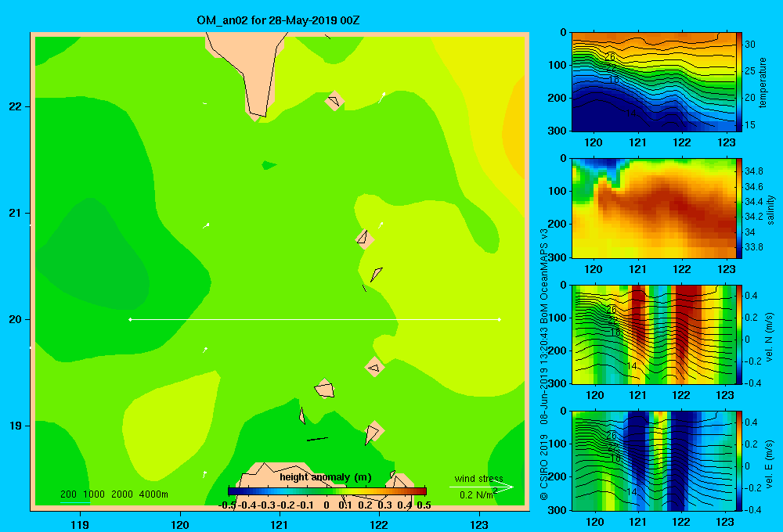Click latitude label 21 on map axis
The image size is (783, 532).
tap(16, 213)
